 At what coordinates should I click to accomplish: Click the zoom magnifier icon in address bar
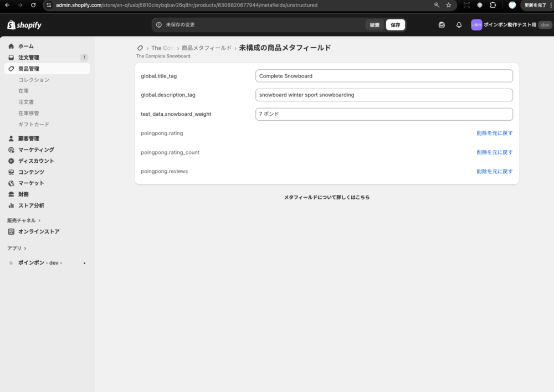(x=437, y=5)
